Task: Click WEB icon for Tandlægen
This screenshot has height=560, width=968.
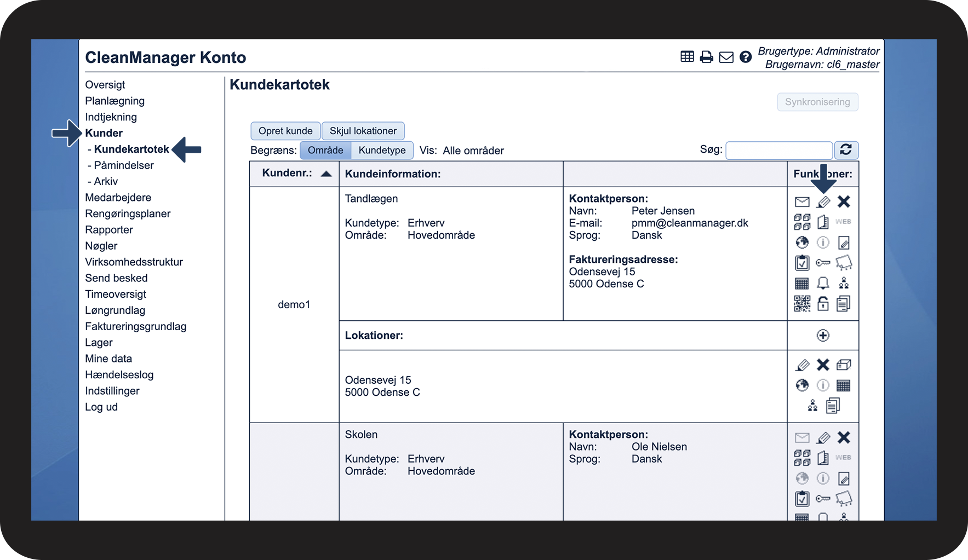Action: point(844,222)
